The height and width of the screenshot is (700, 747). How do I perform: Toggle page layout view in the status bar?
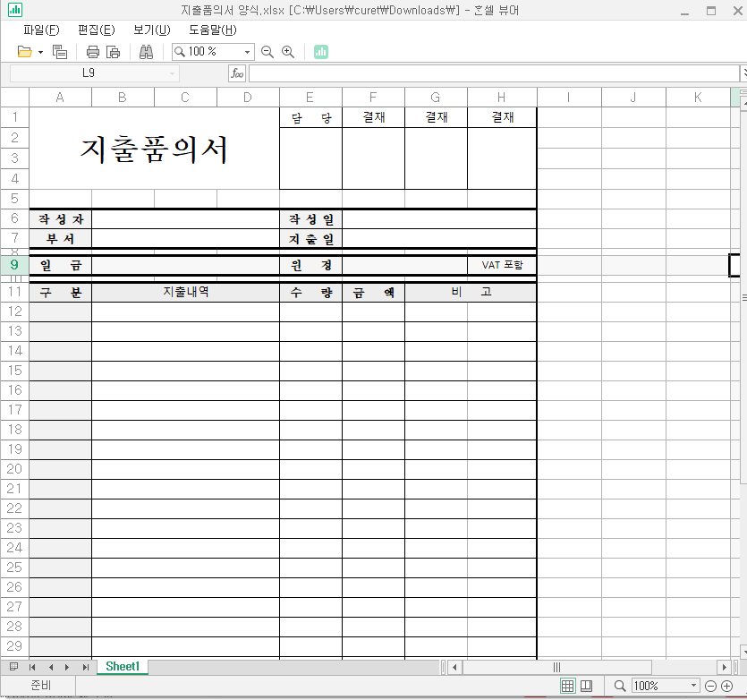click(587, 686)
